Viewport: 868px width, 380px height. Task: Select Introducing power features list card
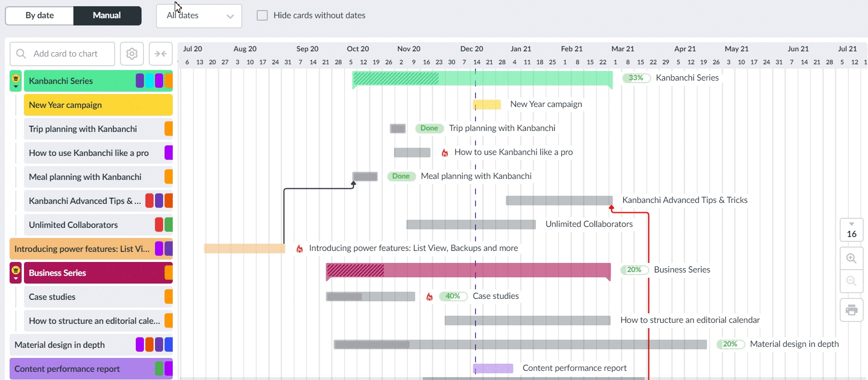pos(91,249)
